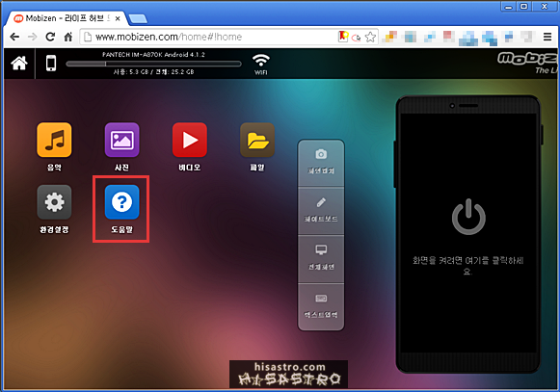Open the Settings (환경설정) gear icon

54,202
